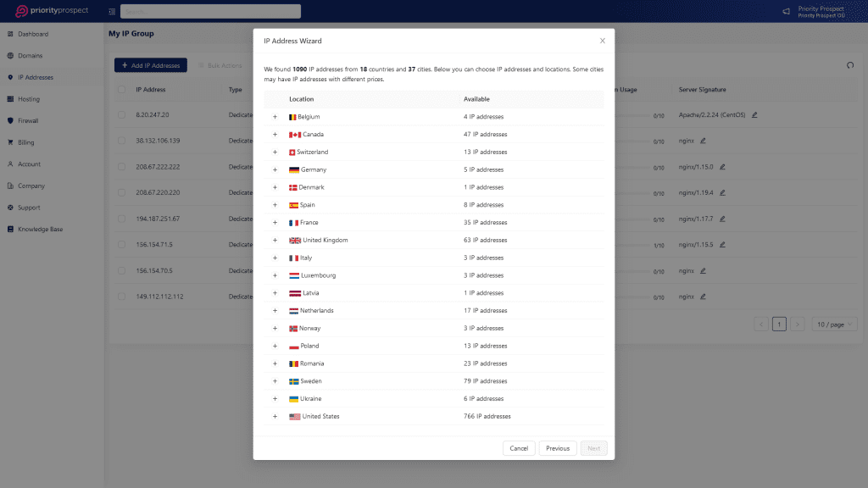Screen dimensions: 868x488
Task: Click the search field in the top bar
Action: 212,11
